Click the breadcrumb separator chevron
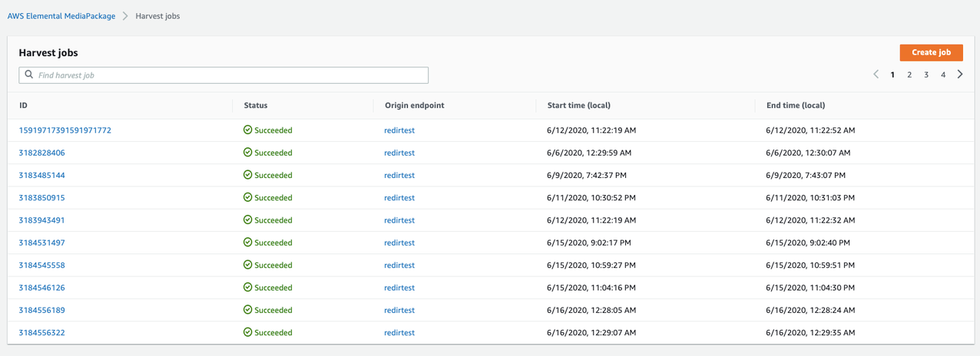This screenshot has width=980, height=356. tap(125, 16)
